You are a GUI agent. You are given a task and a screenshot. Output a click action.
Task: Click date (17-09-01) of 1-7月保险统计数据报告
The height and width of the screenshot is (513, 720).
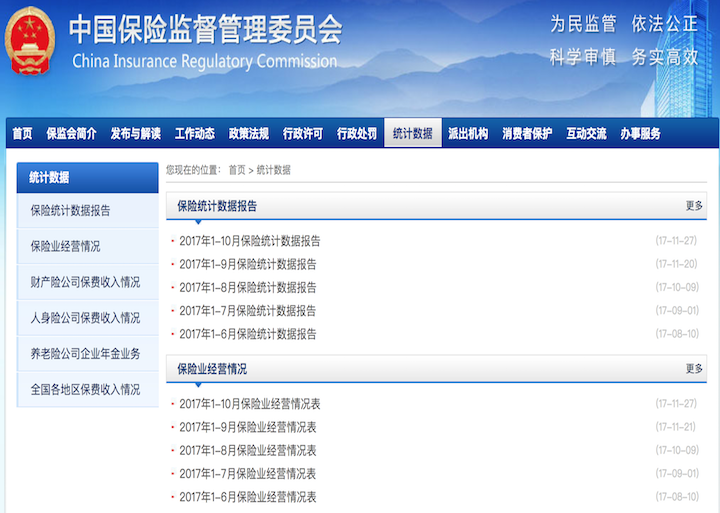(x=677, y=310)
